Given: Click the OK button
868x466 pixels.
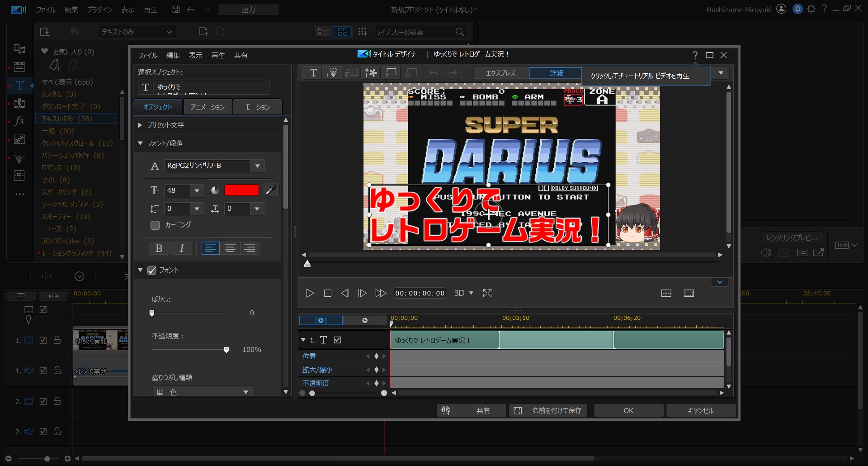Looking at the screenshot, I should tap(628, 410).
